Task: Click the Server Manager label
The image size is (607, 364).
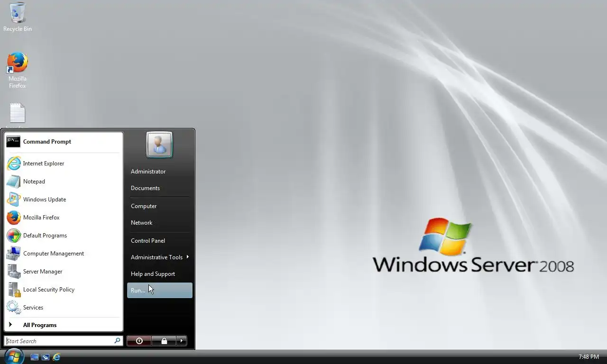Action: click(x=43, y=272)
